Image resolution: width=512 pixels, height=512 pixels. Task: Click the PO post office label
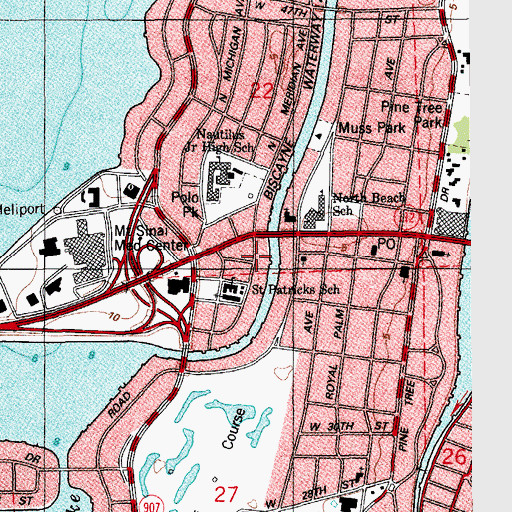(x=386, y=244)
